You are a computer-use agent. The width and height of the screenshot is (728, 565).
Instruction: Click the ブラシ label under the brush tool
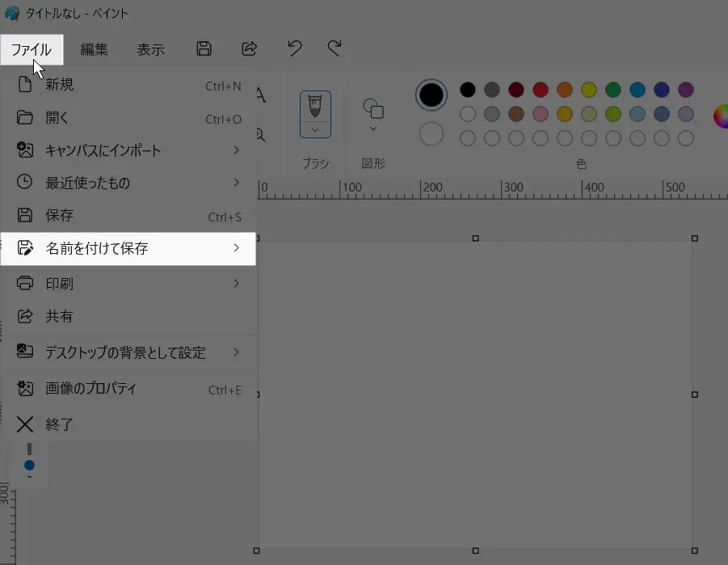(x=315, y=163)
